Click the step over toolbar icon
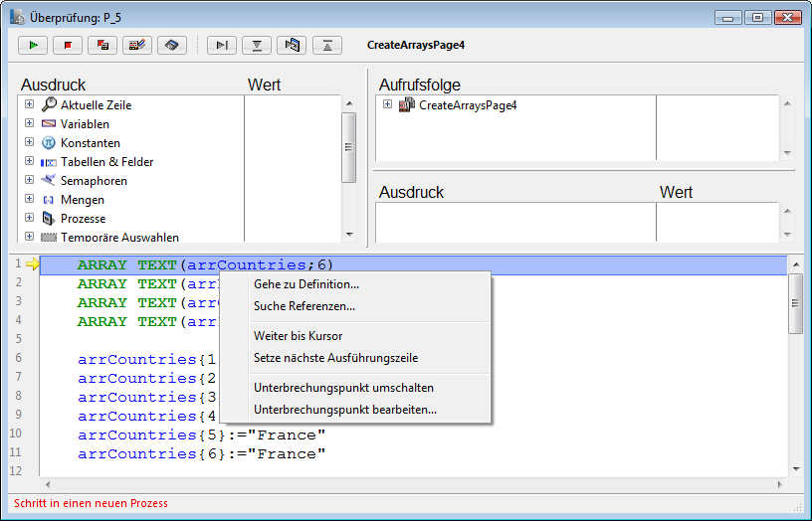812x521 pixels. click(223, 45)
